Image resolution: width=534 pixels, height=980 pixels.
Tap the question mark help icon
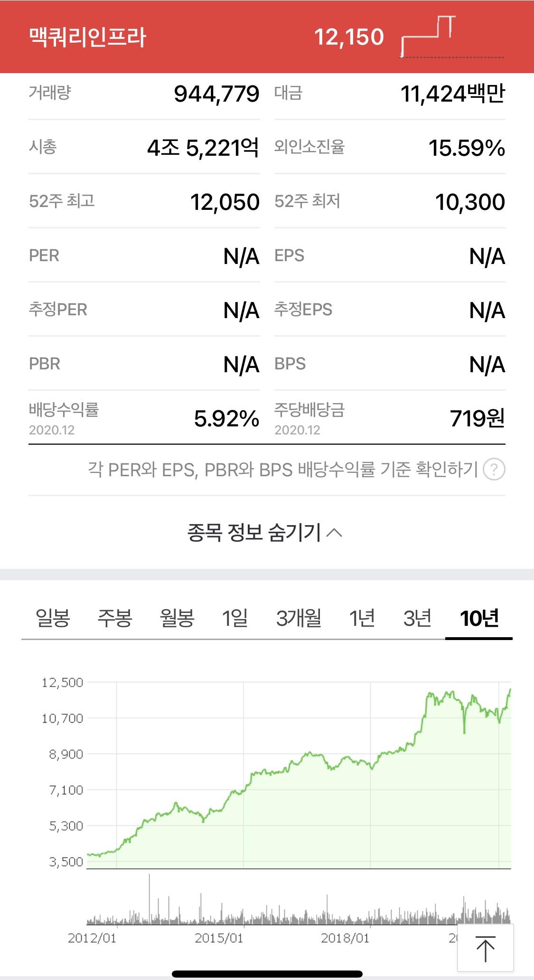(494, 470)
